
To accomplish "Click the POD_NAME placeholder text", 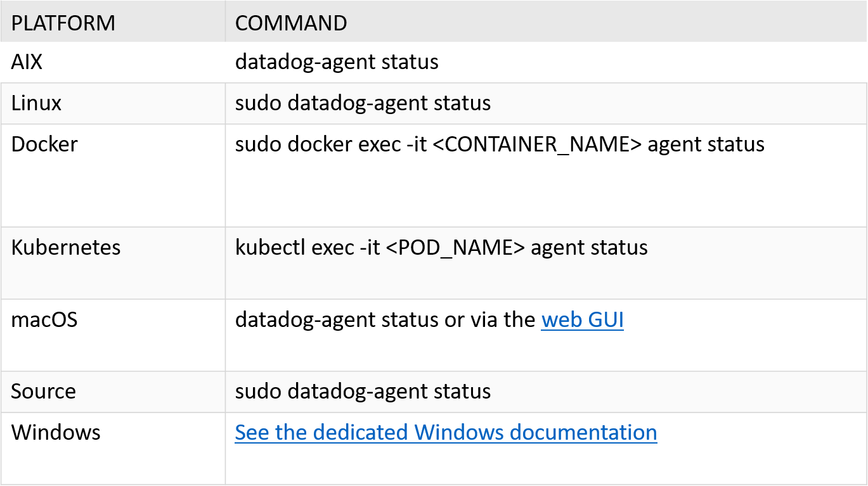I will click(x=455, y=247).
